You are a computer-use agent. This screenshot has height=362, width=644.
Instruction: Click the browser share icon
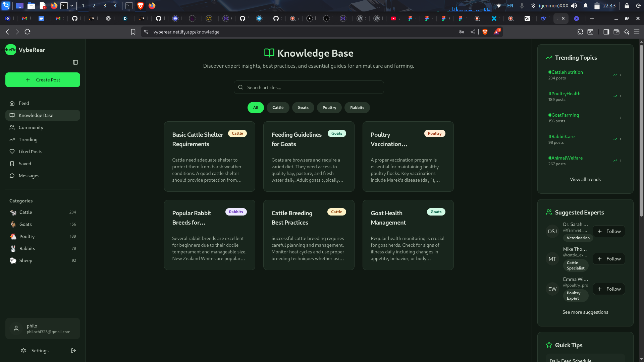point(473,32)
